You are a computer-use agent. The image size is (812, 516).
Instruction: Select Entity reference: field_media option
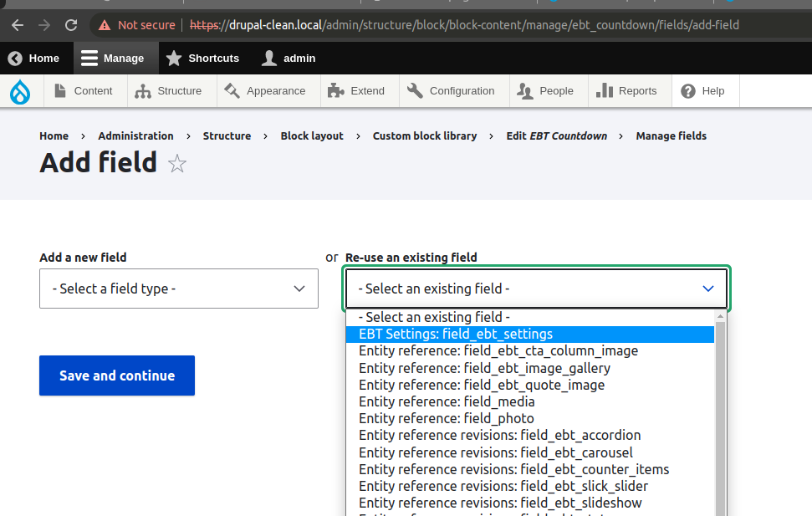click(530, 401)
